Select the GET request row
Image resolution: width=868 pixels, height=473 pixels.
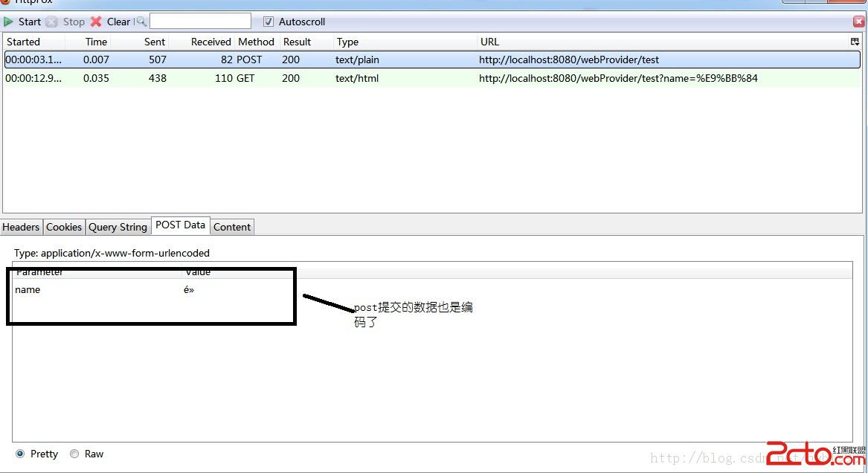tap(432, 78)
